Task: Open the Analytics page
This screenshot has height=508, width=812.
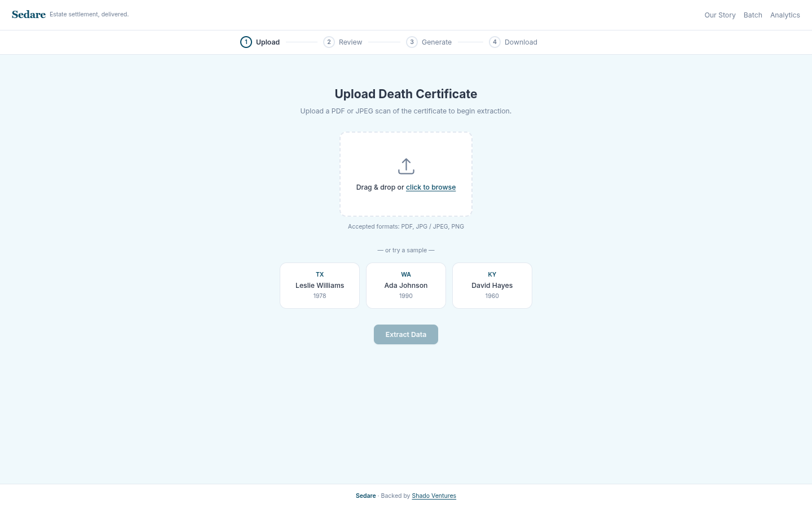Action: 784,15
